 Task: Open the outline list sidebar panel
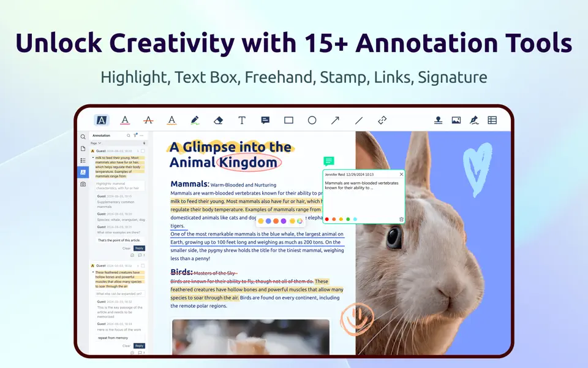pos(83,160)
